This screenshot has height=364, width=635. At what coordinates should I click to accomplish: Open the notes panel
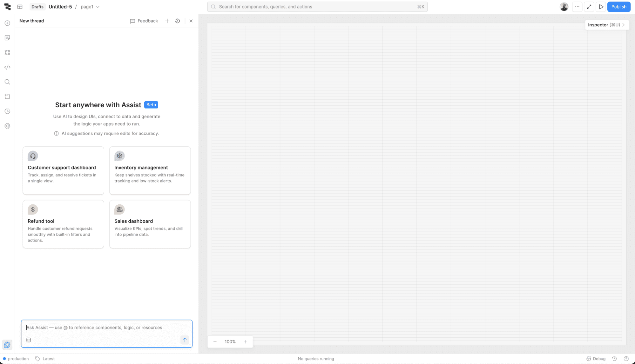click(7, 38)
